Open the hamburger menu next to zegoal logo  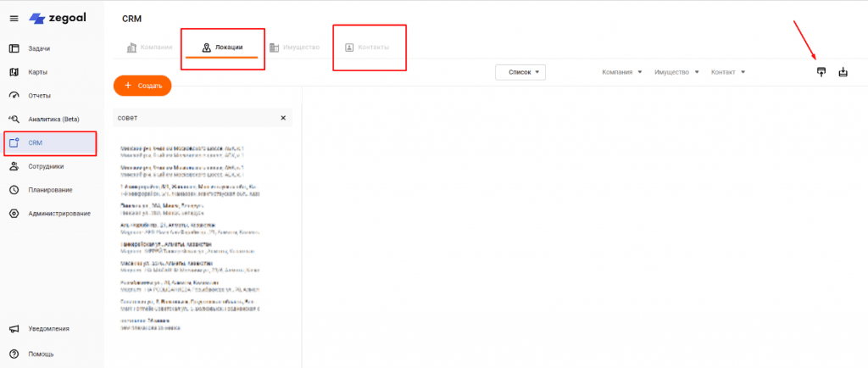click(14, 18)
